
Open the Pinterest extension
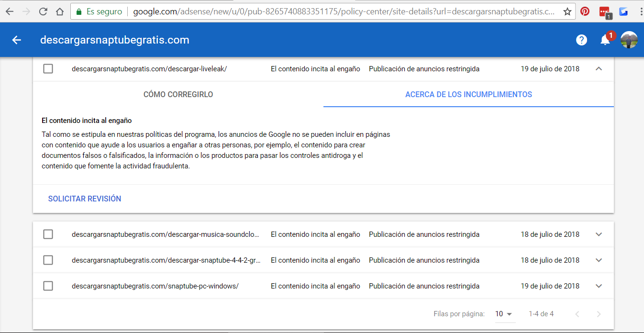(x=585, y=11)
